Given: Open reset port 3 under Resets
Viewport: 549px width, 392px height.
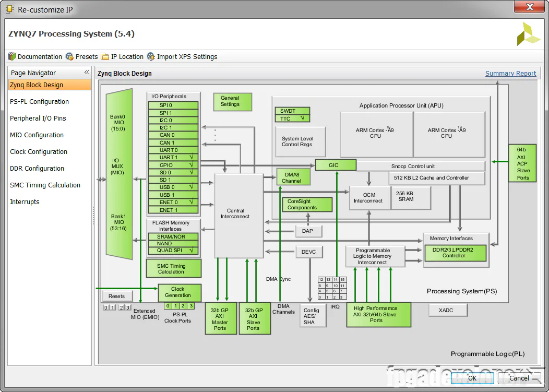Looking at the screenshot, I should point(129,307).
